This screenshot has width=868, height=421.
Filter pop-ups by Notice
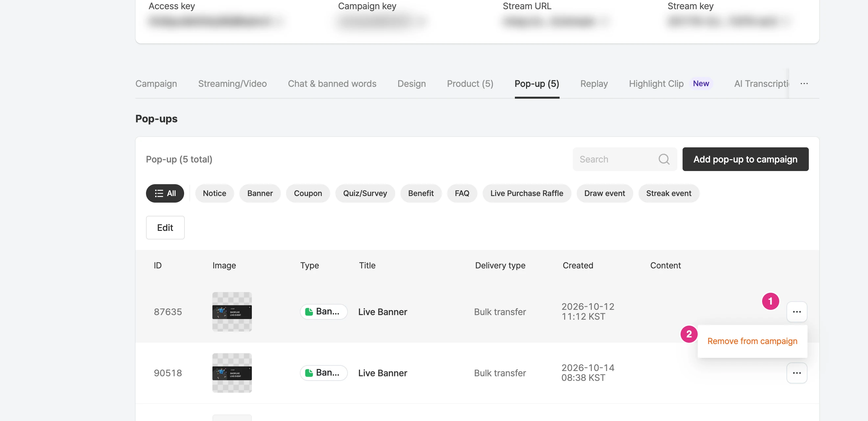214,193
